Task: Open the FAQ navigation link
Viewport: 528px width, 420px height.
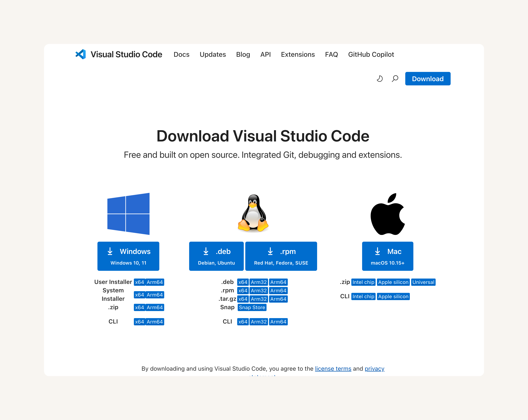Action: 331,54
